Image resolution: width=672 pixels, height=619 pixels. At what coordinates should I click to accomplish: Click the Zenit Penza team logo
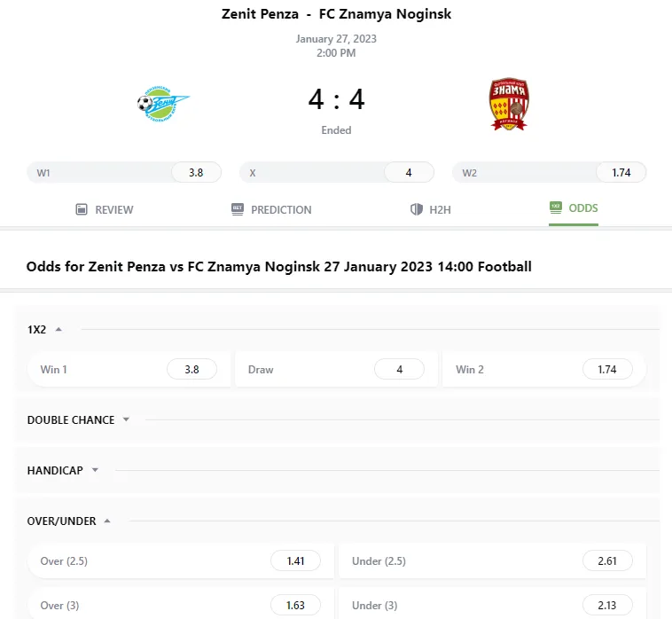pyautogui.click(x=163, y=103)
